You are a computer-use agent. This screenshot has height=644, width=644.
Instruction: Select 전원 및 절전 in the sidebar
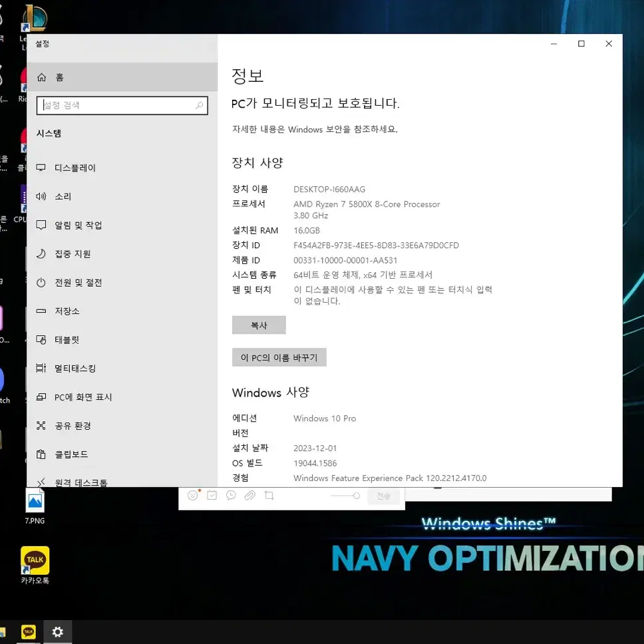122,283
